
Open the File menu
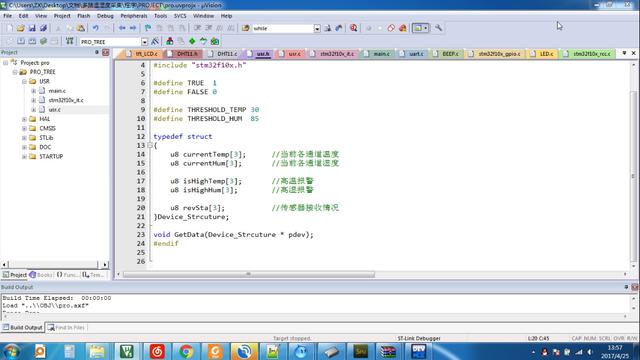coord(7,16)
